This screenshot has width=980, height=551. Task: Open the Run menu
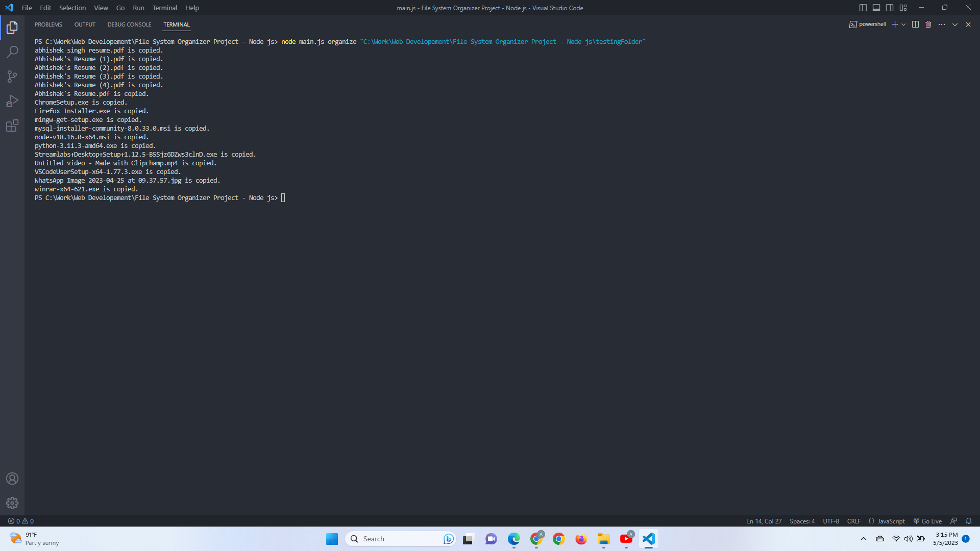click(x=138, y=8)
